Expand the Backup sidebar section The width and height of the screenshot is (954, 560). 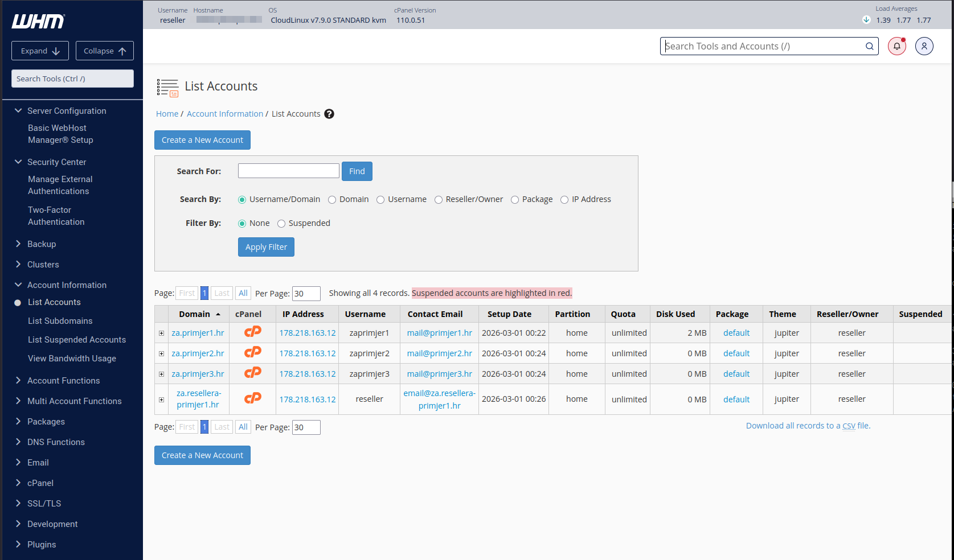point(42,244)
